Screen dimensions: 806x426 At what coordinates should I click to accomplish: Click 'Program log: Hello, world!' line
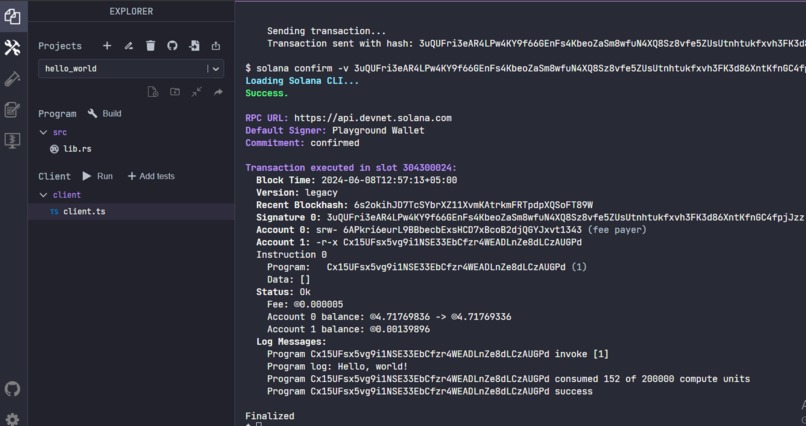click(x=337, y=366)
